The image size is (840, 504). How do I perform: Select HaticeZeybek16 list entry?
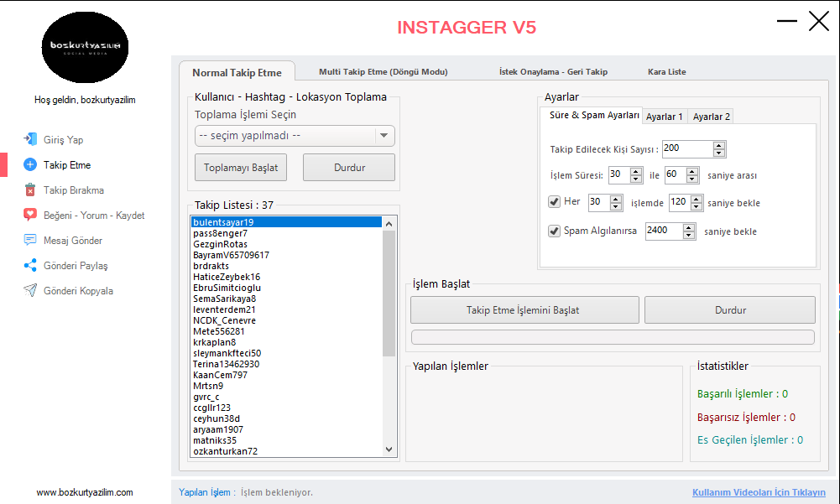(287, 277)
